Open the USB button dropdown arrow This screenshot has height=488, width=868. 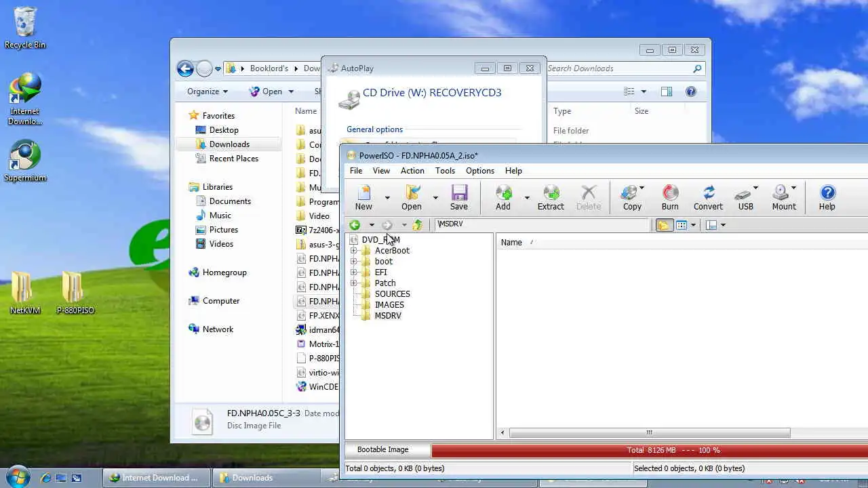click(755, 188)
